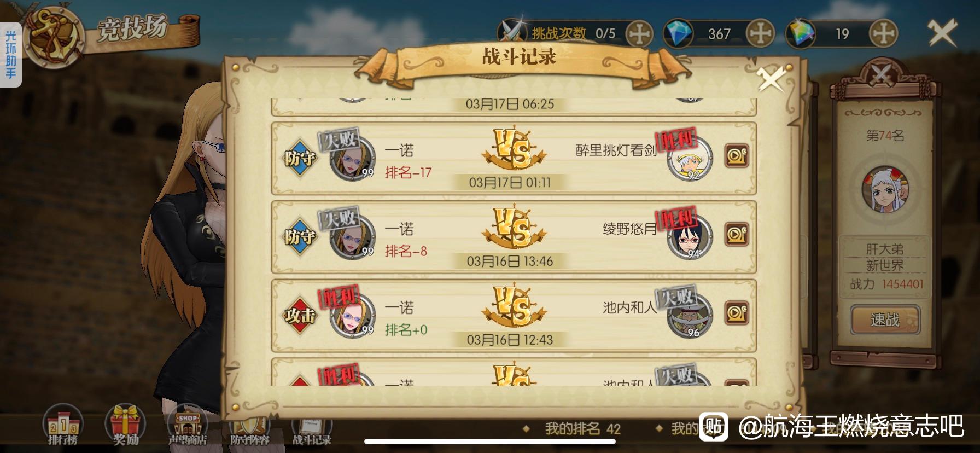The image size is (980, 453).
Task: Tap 池内和人 opponent avatar level 96
Action: click(x=690, y=316)
